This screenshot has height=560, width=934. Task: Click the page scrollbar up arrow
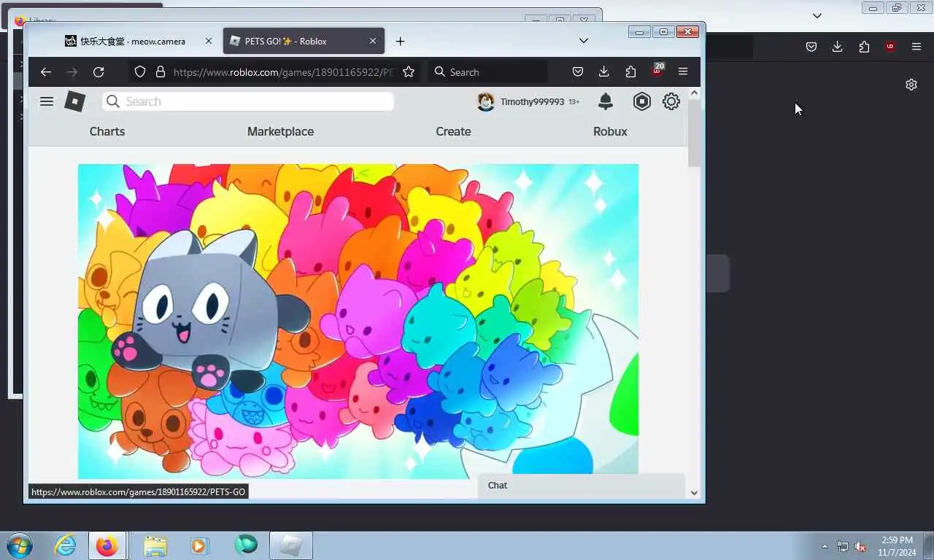(694, 93)
